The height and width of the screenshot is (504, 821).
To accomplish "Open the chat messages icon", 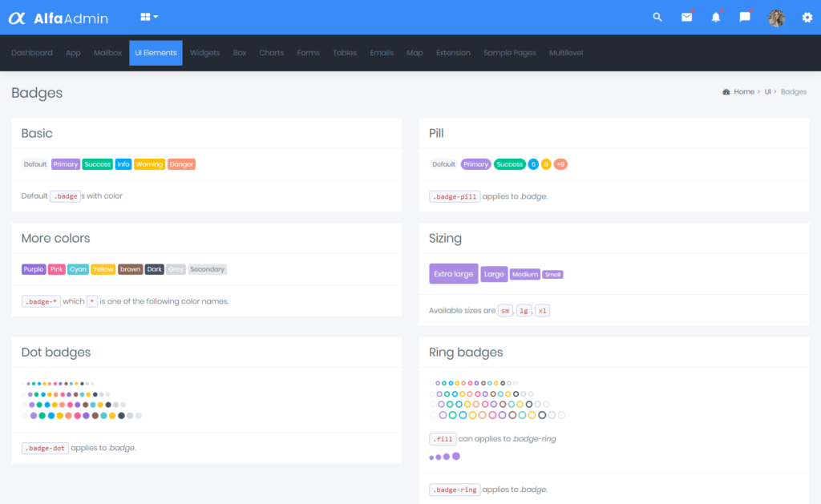I will (744, 16).
